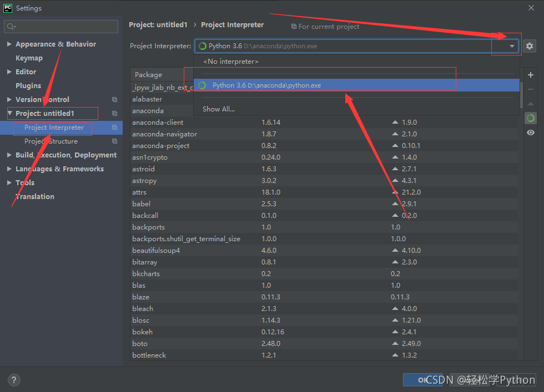The width and height of the screenshot is (544, 392).
Task: Click the settings search input field
Action: pyautogui.click(x=61, y=27)
